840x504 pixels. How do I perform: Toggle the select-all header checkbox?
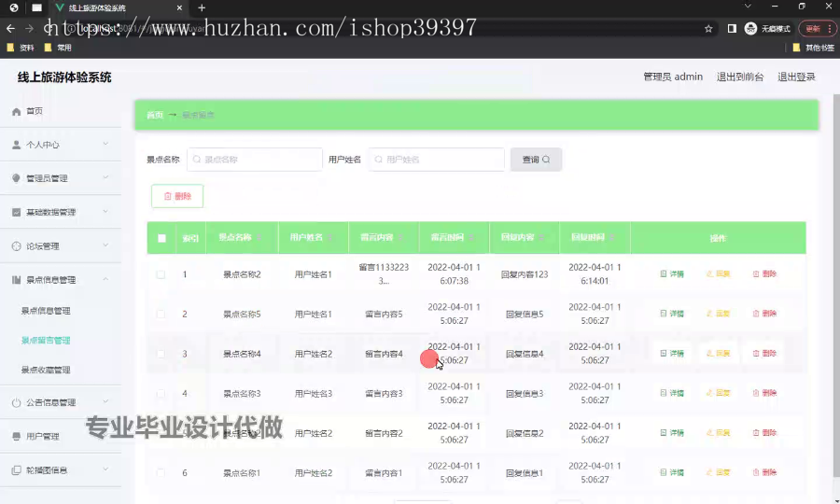(x=161, y=238)
